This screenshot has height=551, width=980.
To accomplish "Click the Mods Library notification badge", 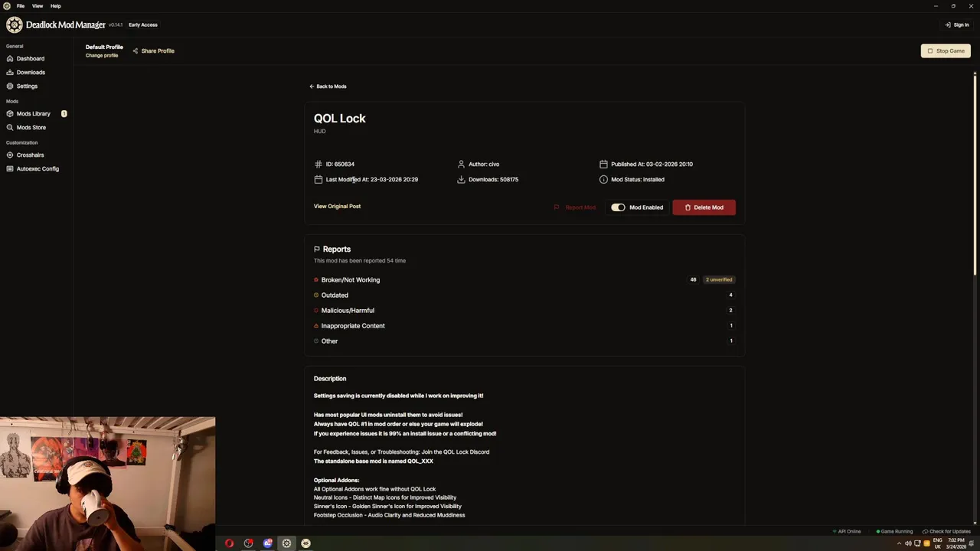I will pyautogui.click(x=64, y=113).
